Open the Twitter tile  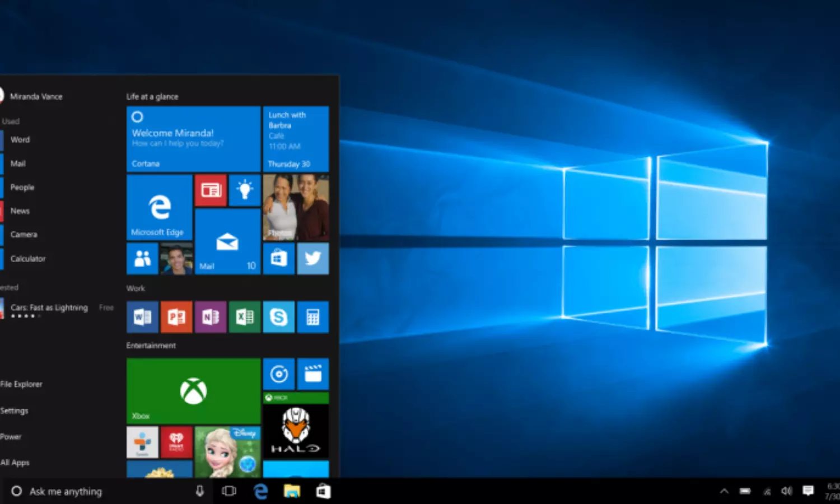[312, 258]
